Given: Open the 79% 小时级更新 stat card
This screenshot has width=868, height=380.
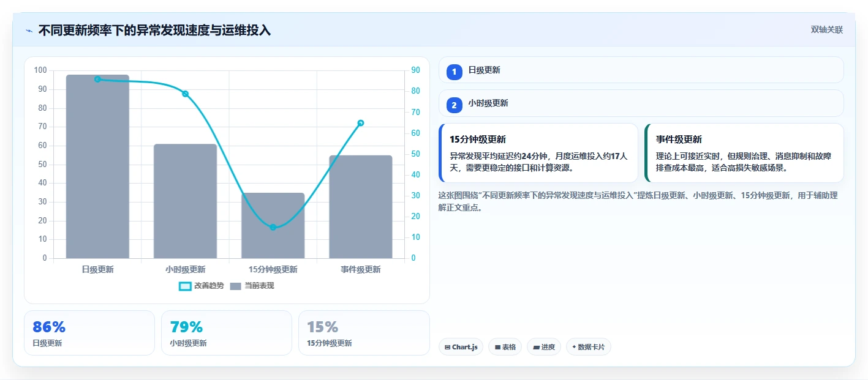Looking at the screenshot, I should point(227,333).
